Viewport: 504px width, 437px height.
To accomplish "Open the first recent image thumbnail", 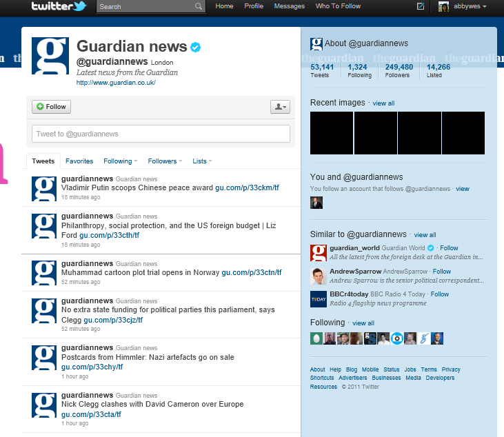I will point(332,133).
